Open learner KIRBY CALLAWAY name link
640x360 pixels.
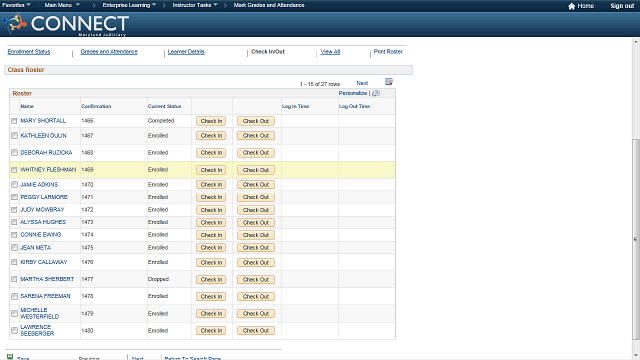tap(44, 262)
